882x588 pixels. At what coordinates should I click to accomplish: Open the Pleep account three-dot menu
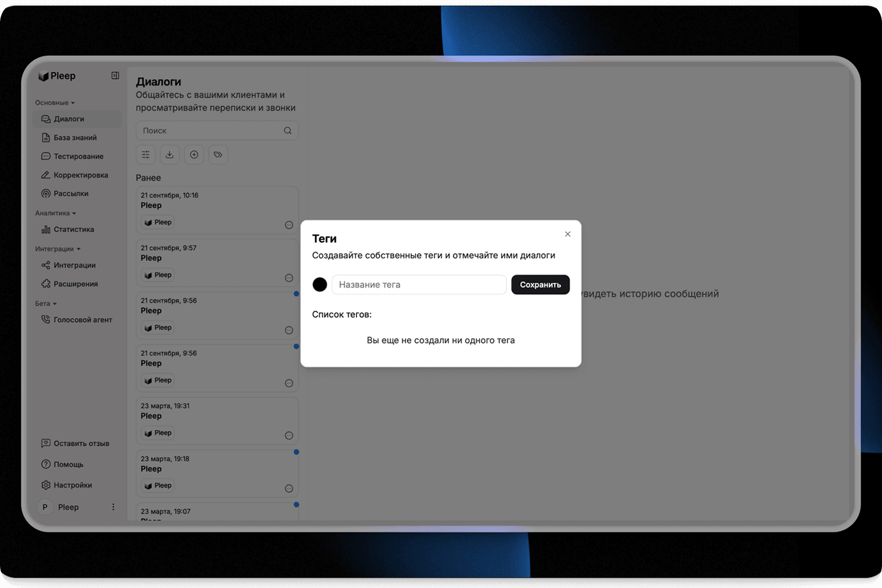(113, 507)
